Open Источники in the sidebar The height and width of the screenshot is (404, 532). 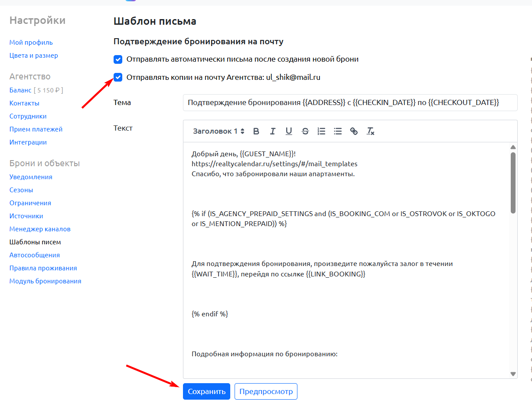pos(26,216)
